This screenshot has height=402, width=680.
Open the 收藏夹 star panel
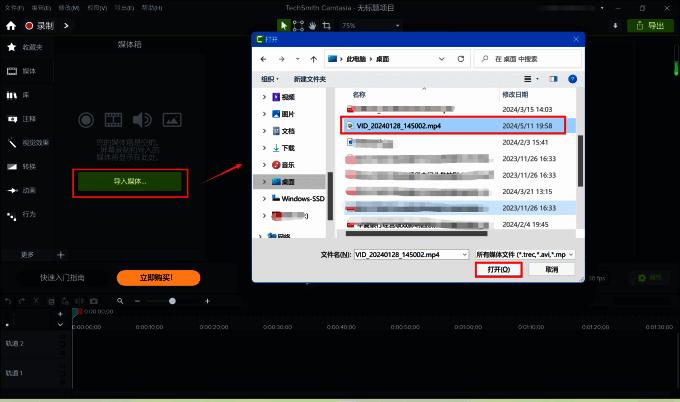click(25, 47)
